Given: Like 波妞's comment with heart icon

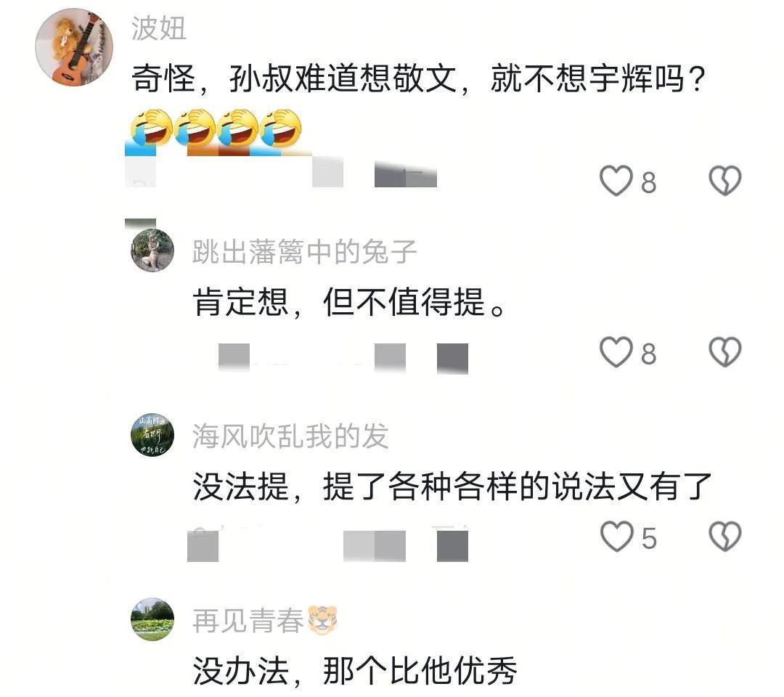Looking at the screenshot, I should pos(616,181).
